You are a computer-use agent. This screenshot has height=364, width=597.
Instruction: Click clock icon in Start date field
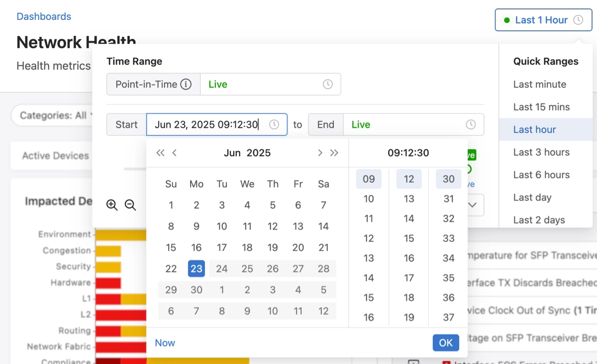point(274,125)
